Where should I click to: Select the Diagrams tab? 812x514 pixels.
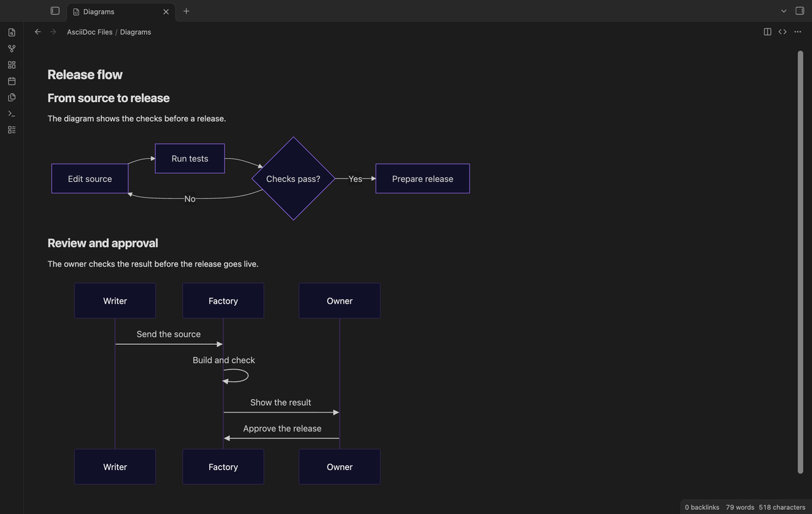pyautogui.click(x=120, y=11)
